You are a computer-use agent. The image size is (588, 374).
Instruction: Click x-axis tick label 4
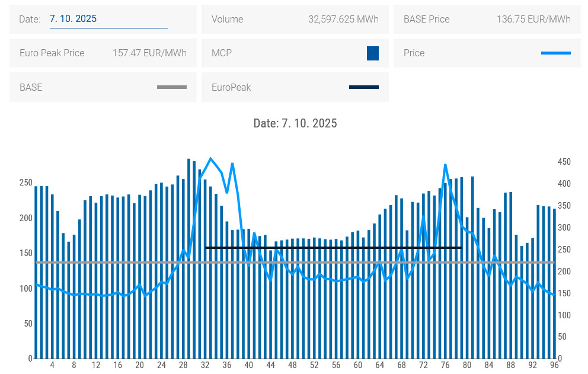(x=52, y=365)
